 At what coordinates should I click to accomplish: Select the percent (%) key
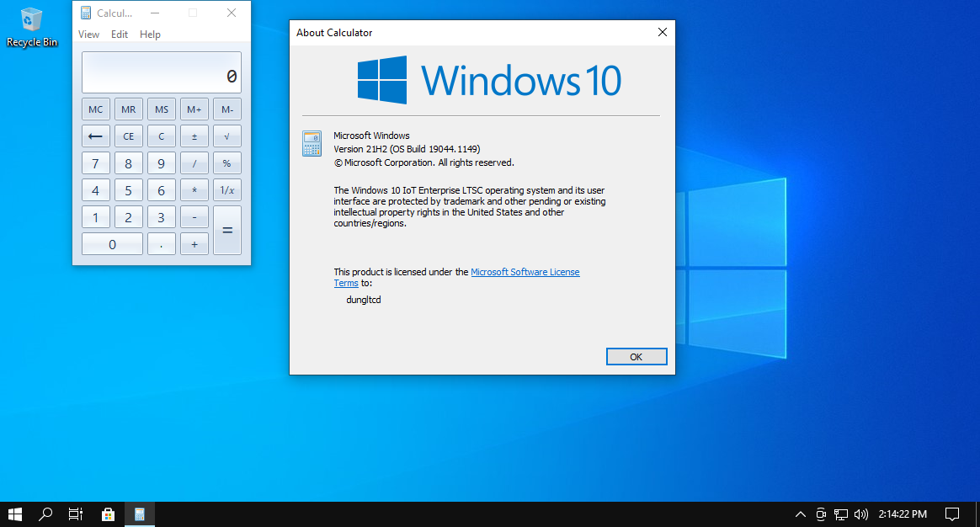point(226,163)
